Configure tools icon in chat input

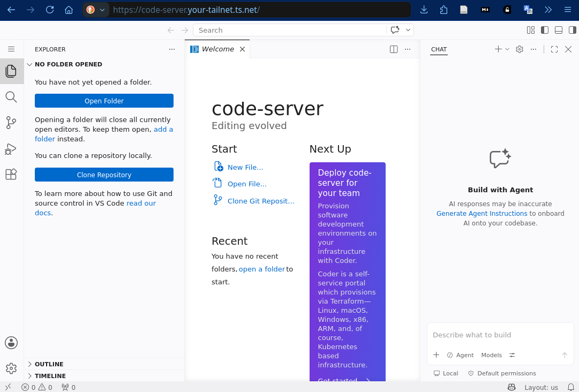[512, 355]
